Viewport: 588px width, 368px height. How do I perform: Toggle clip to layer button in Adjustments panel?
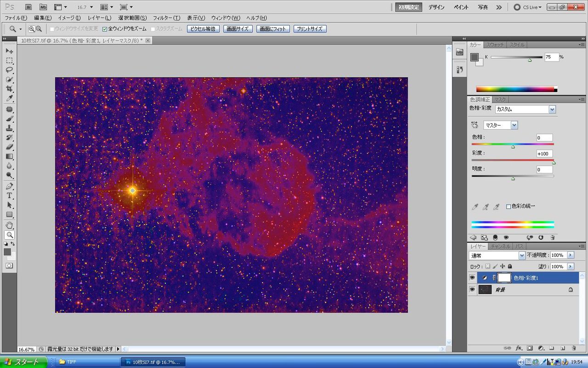point(495,237)
